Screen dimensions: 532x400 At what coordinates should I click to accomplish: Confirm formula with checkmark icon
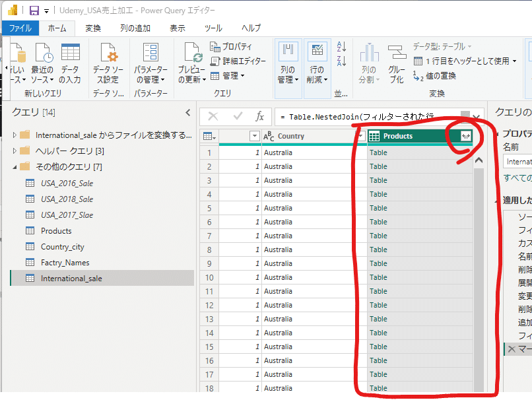click(238, 117)
